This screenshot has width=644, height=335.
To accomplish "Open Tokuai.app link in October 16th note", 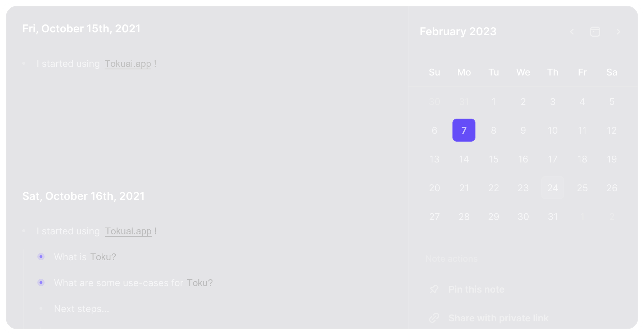I will click(x=128, y=231).
